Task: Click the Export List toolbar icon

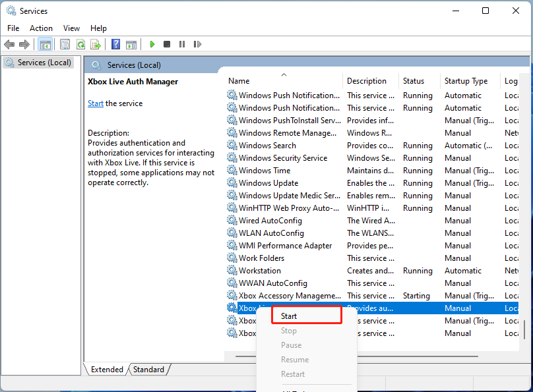Action: point(96,44)
